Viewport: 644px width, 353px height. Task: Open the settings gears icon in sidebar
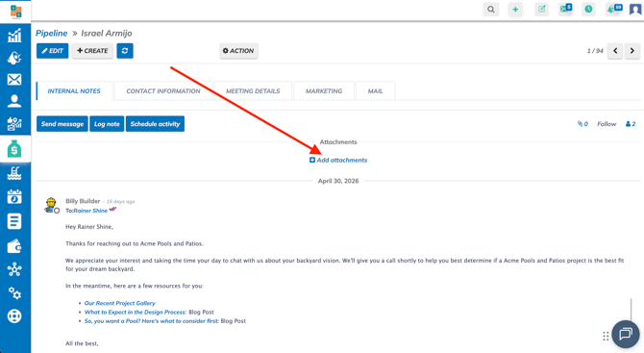(14, 293)
